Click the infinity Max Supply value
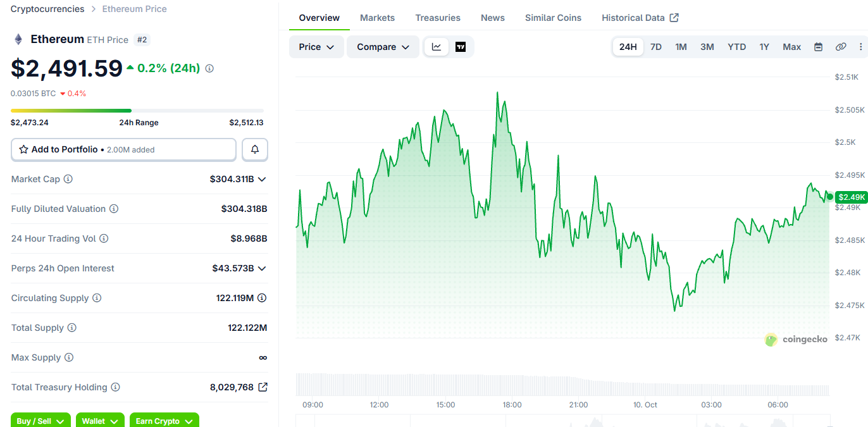Viewport: 868px width, 427px height. click(x=263, y=357)
